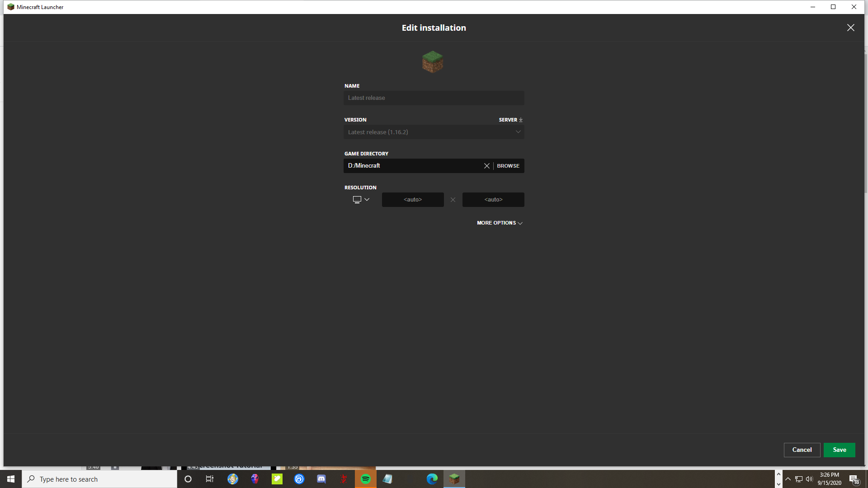The width and height of the screenshot is (868, 488).
Task: Click the resolution height auto field
Action: 493,200
